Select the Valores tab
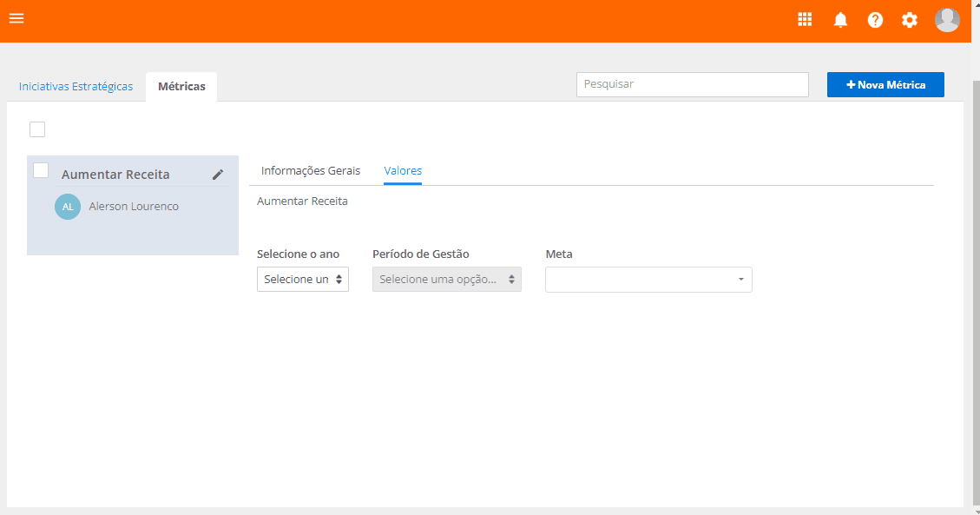This screenshot has width=980, height=515. [403, 171]
